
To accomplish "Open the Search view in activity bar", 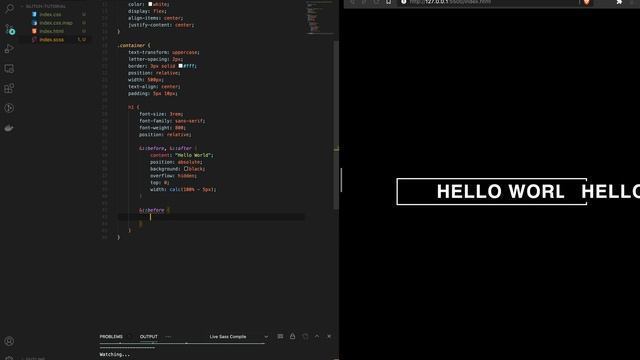I will point(9,9).
